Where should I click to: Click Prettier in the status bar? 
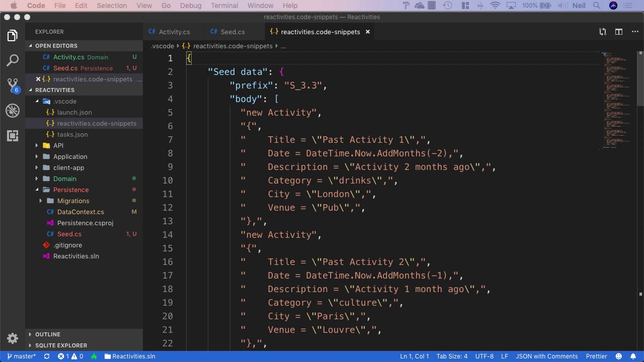coord(597,356)
